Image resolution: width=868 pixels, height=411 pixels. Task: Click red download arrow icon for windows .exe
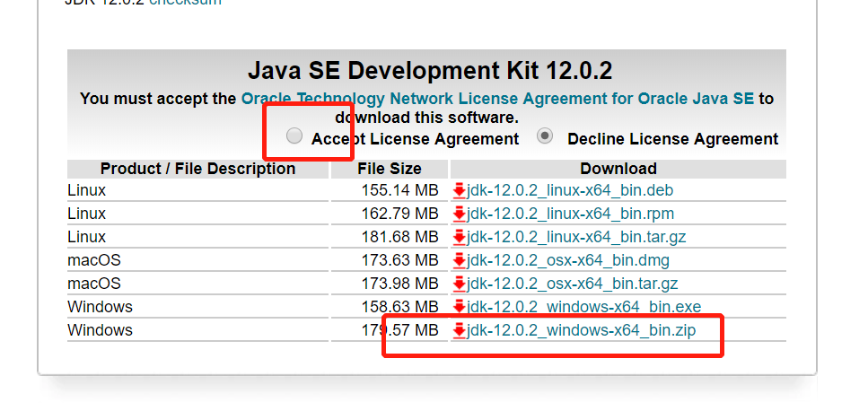pos(459,308)
